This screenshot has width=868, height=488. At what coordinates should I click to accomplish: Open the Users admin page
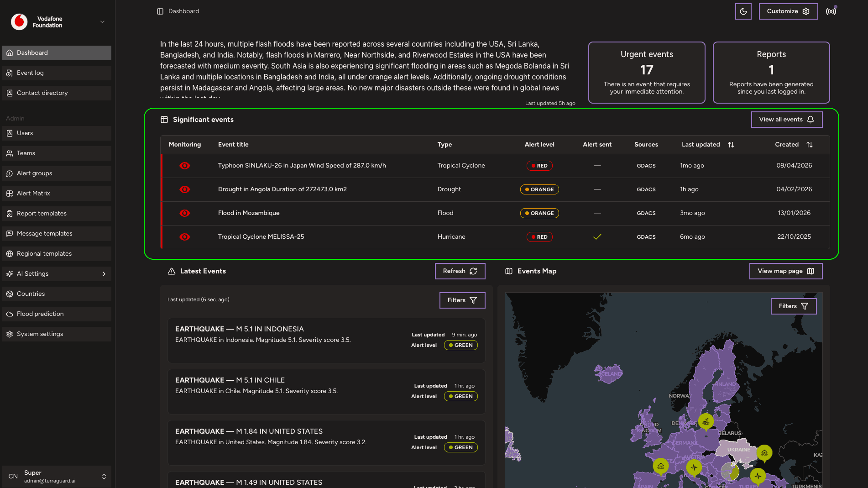(x=57, y=133)
